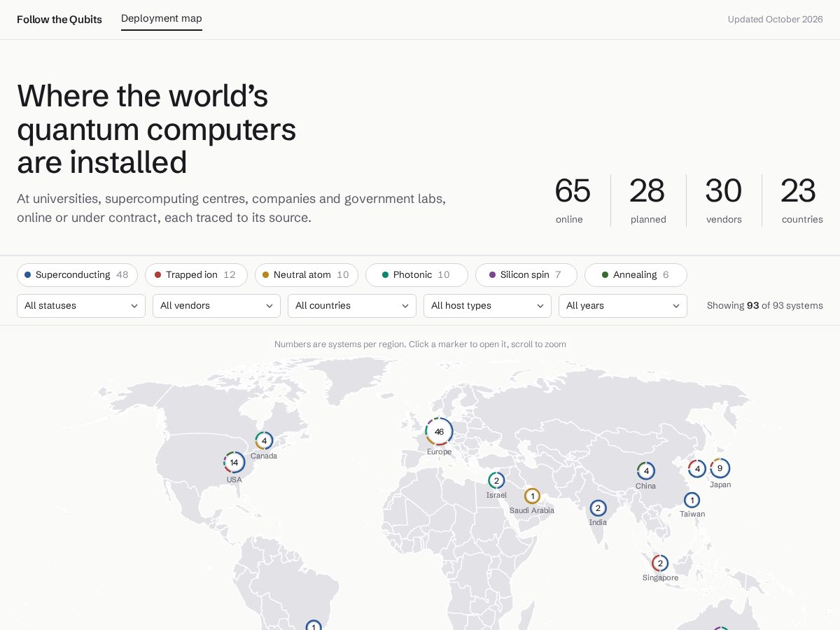Open the USA marker showing 14 systems

click(x=234, y=463)
